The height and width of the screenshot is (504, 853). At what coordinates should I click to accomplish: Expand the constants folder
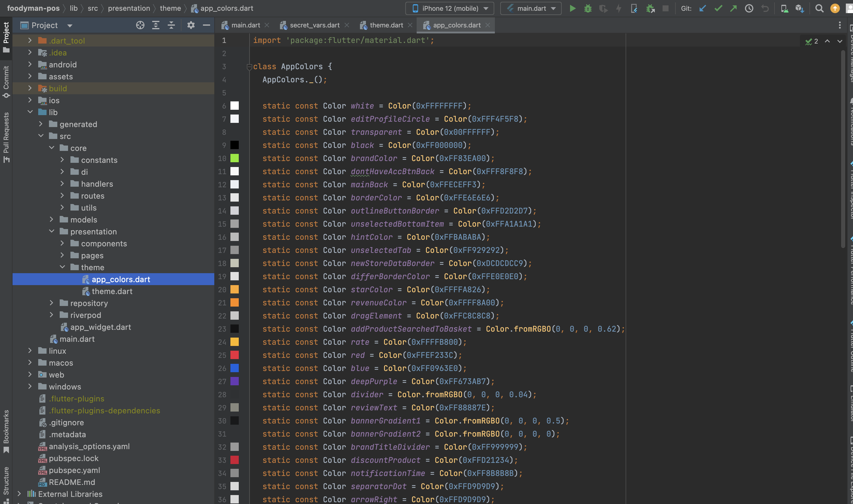pyautogui.click(x=62, y=160)
